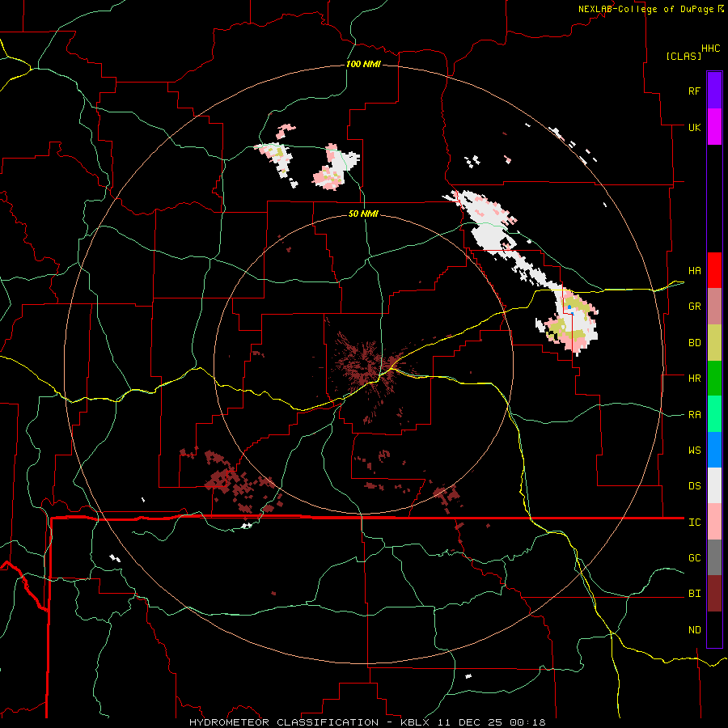Viewport: 728px width, 728px height.
Task: Click the GC label in legend
Action: click(694, 558)
